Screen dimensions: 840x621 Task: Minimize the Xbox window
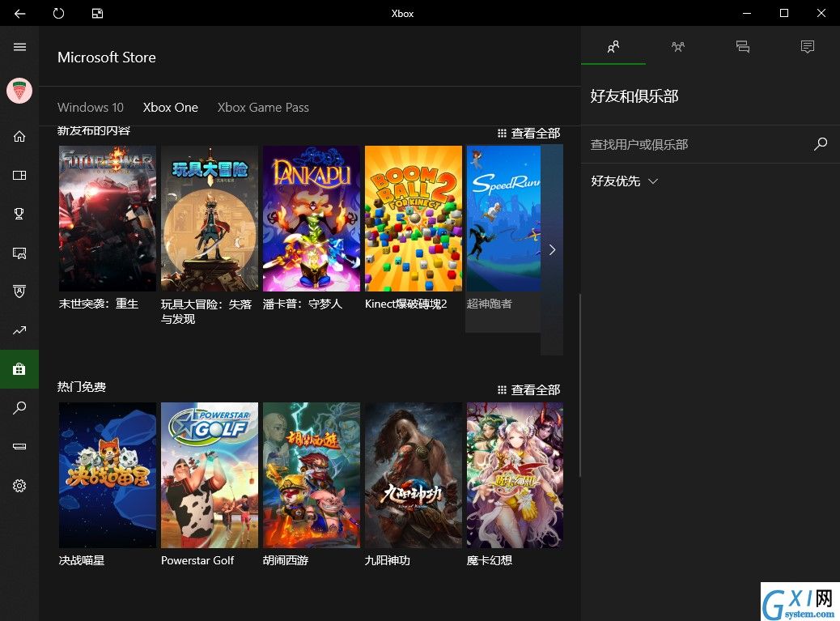click(747, 14)
